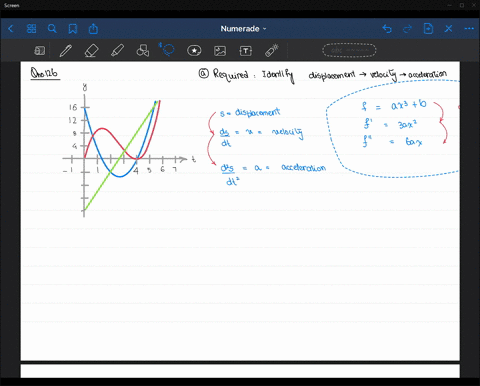This screenshot has width=480, height=386.
Task: Select the Highlighter tool
Action: (x=117, y=51)
